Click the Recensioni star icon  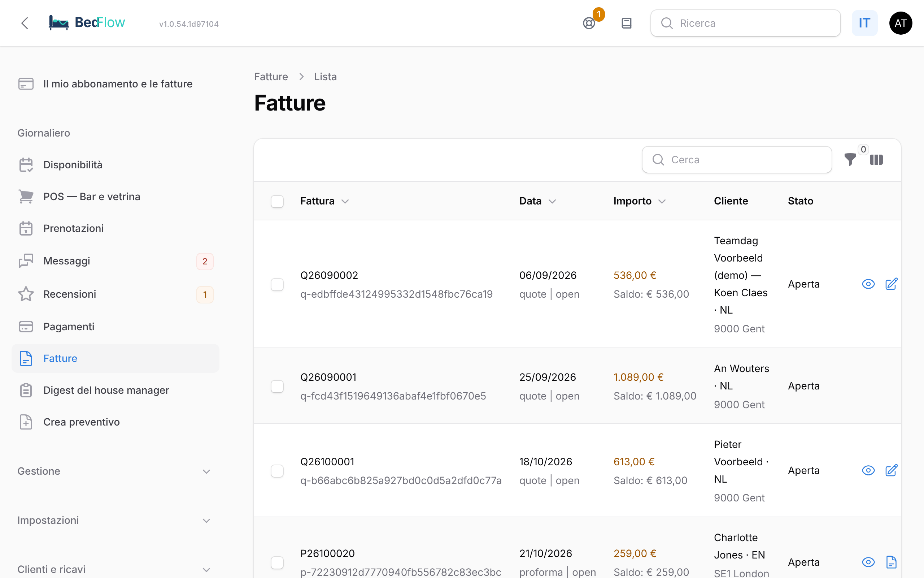[26, 294]
